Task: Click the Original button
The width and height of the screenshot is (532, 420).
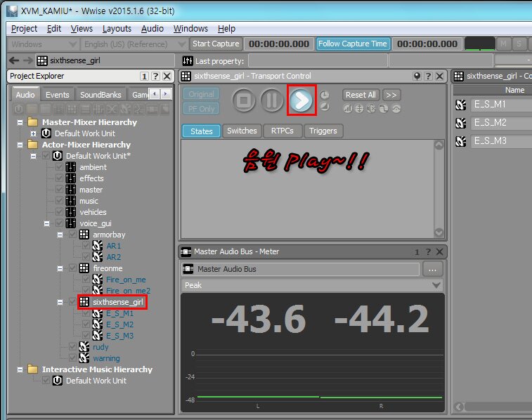Action: coord(201,94)
